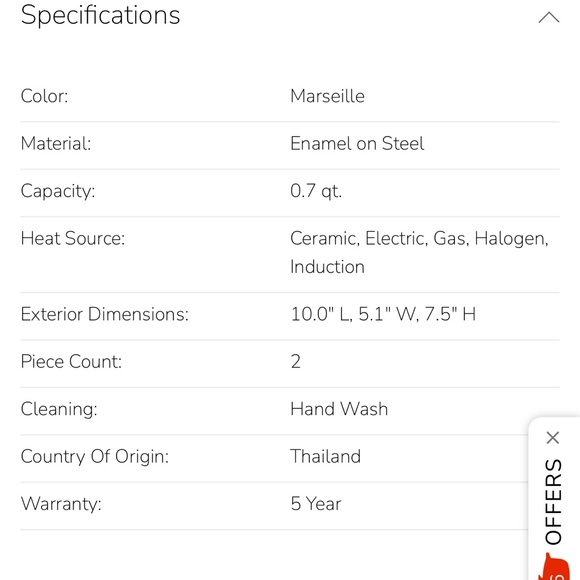The image size is (580, 580).
Task: Open the OFFERS side tab
Action: click(553, 502)
